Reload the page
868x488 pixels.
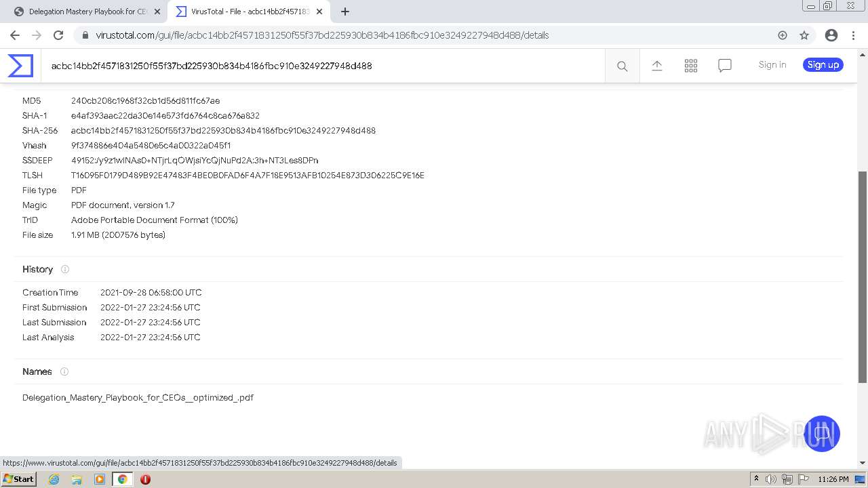tap(58, 35)
